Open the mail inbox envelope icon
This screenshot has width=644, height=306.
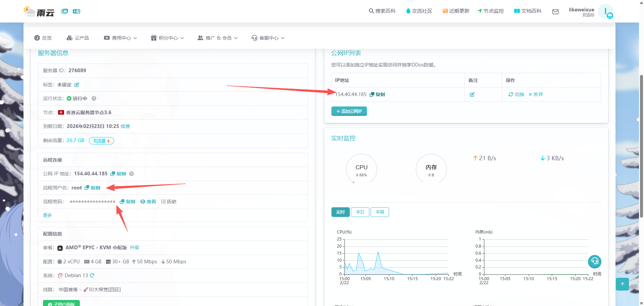click(x=555, y=12)
